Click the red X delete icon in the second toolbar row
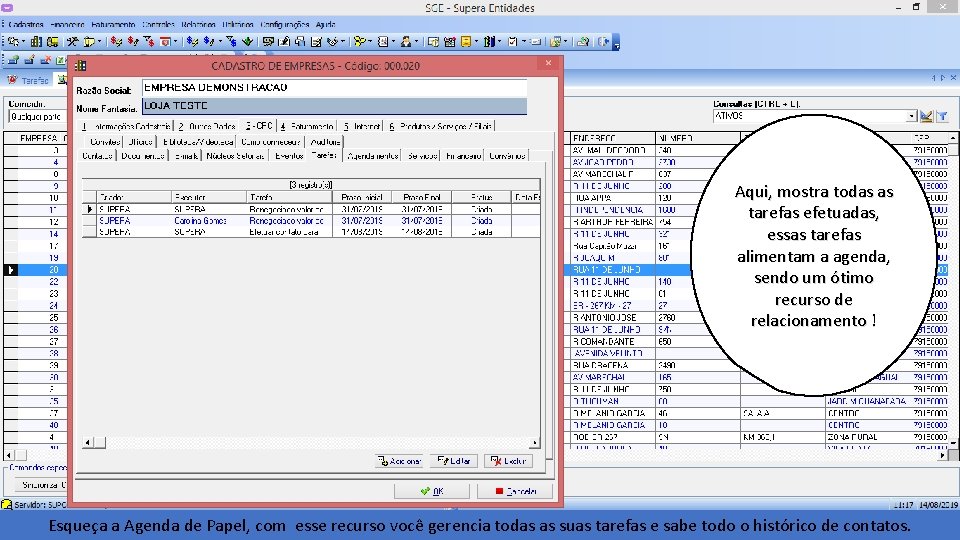 point(45,60)
